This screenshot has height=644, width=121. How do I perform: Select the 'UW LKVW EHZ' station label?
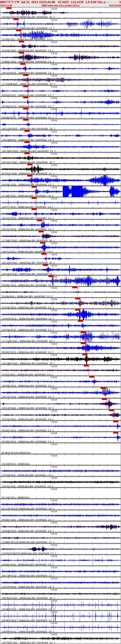pyautogui.click(x=10, y=129)
